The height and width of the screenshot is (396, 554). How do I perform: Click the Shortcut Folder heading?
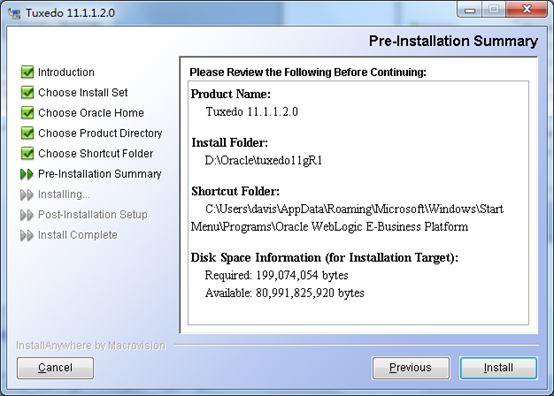pyautogui.click(x=235, y=191)
